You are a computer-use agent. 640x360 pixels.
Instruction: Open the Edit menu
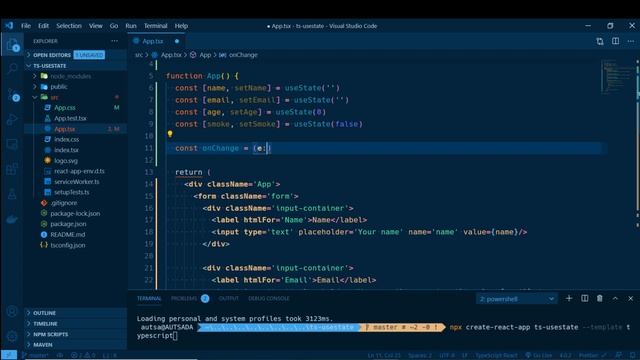(x=43, y=26)
